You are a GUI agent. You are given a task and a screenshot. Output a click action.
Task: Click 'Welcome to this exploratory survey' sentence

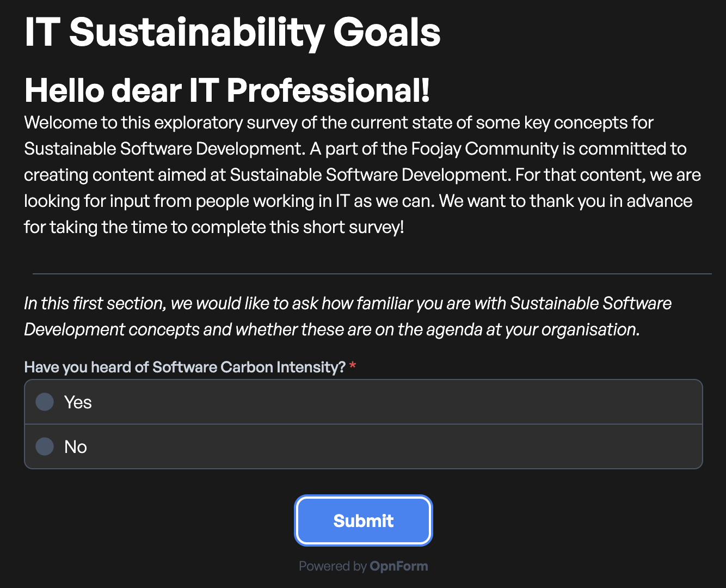162,122
